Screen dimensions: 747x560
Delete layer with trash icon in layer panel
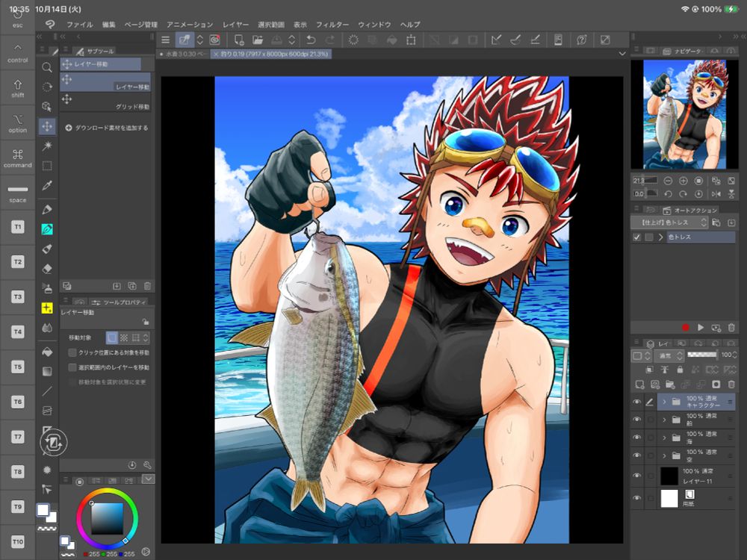[731, 385]
